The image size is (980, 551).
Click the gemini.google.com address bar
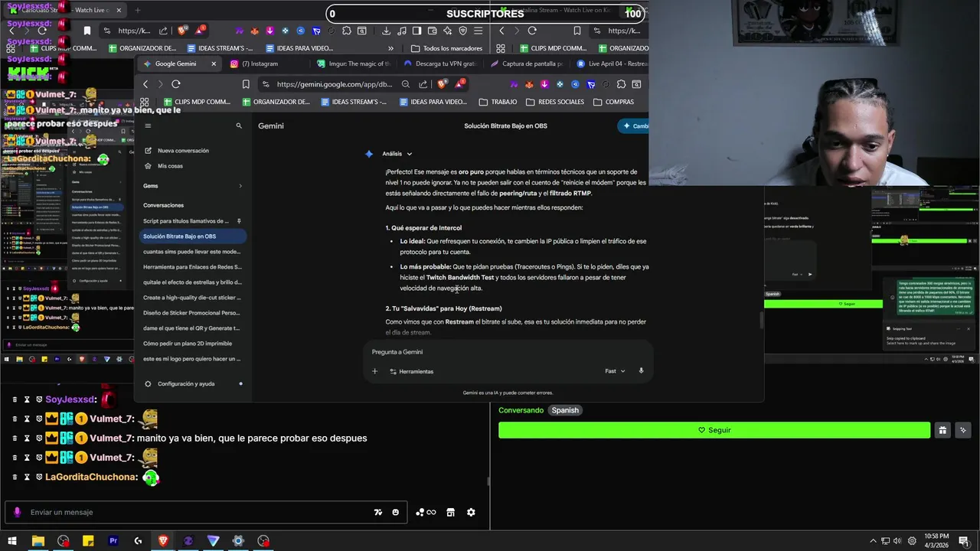tap(334, 84)
